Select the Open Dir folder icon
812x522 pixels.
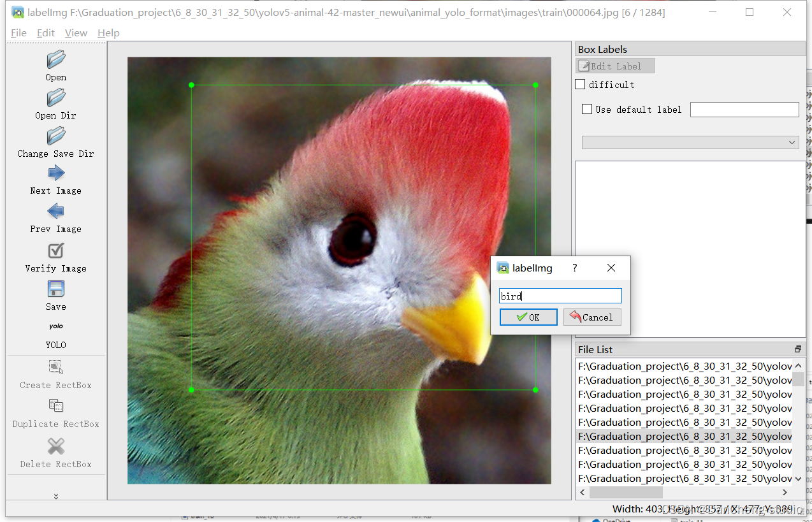(56, 98)
